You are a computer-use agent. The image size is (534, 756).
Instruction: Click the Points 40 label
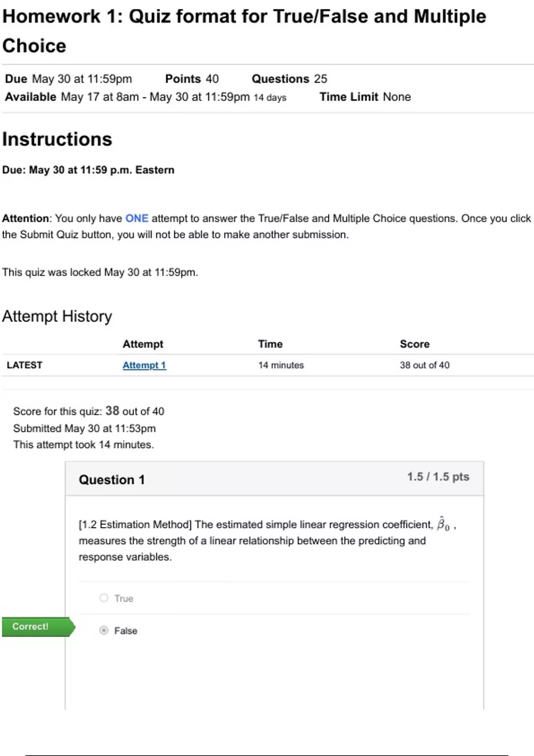192,79
